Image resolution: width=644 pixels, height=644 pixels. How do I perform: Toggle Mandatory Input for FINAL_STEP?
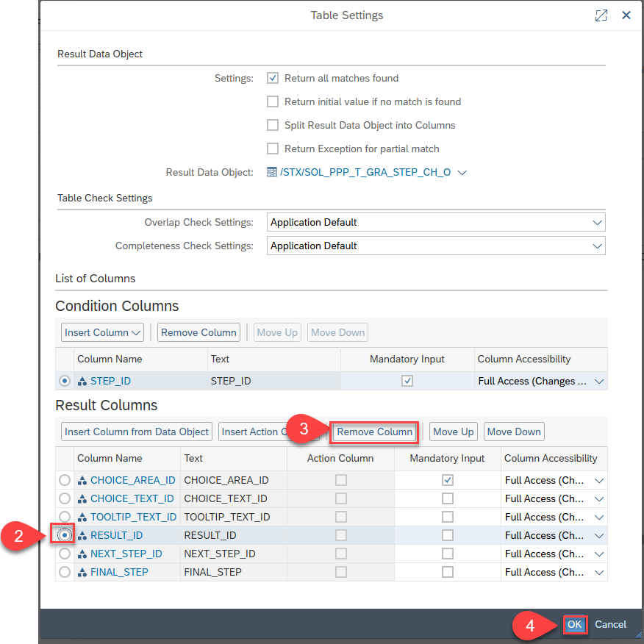[448, 573]
